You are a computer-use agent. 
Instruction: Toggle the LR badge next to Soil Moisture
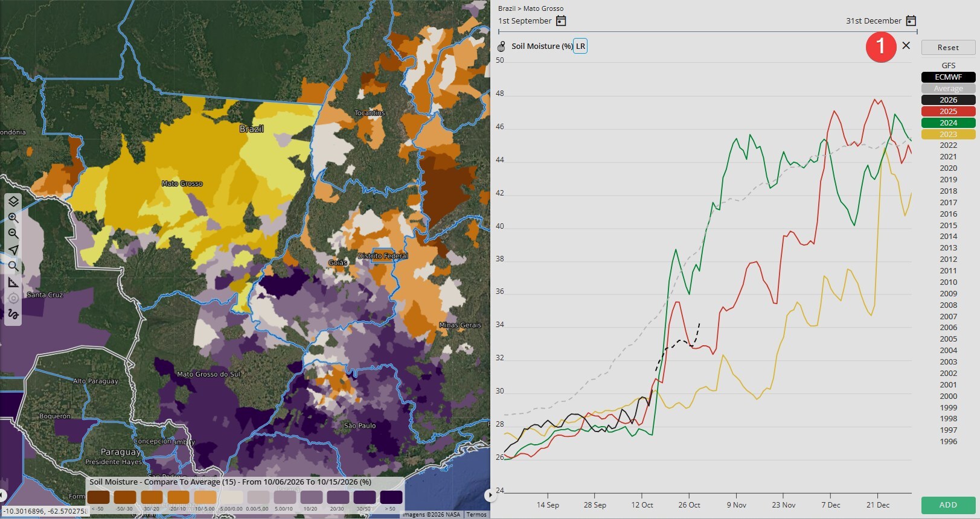[x=580, y=46]
